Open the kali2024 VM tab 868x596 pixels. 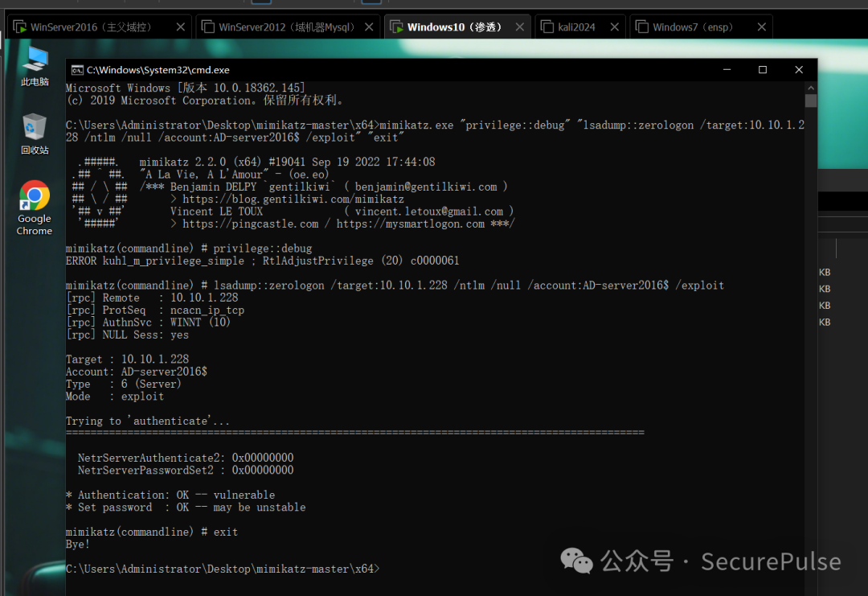tap(580, 27)
